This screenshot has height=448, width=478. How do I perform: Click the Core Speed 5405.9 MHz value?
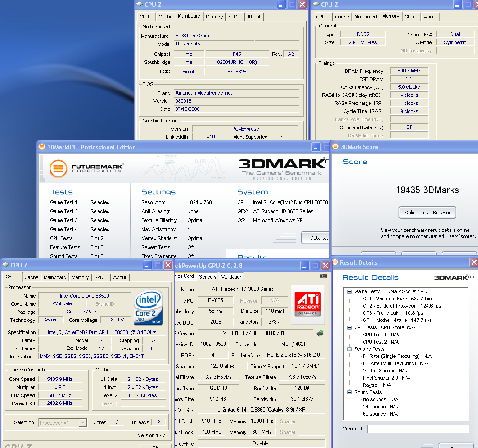[60, 380]
